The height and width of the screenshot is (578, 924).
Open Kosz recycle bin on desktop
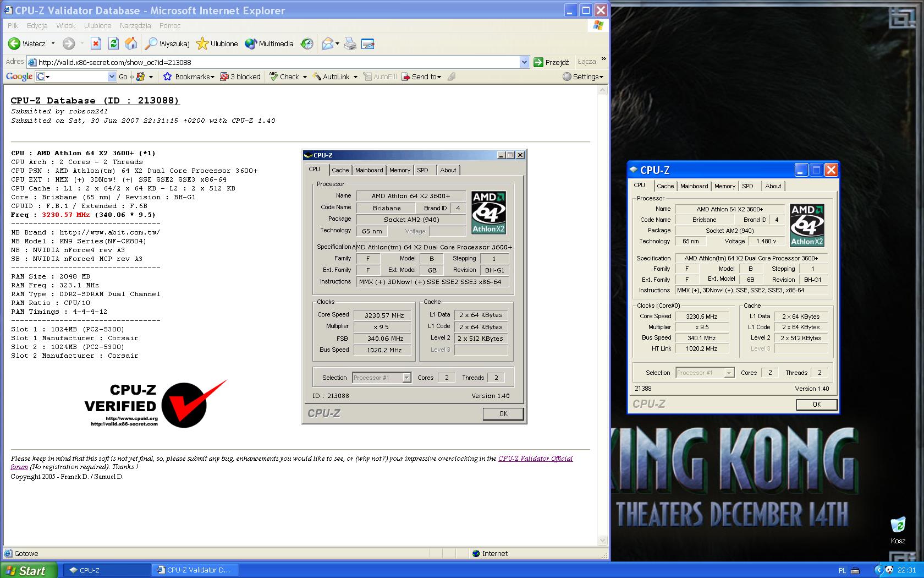pyautogui.click(x=898, y=530)
